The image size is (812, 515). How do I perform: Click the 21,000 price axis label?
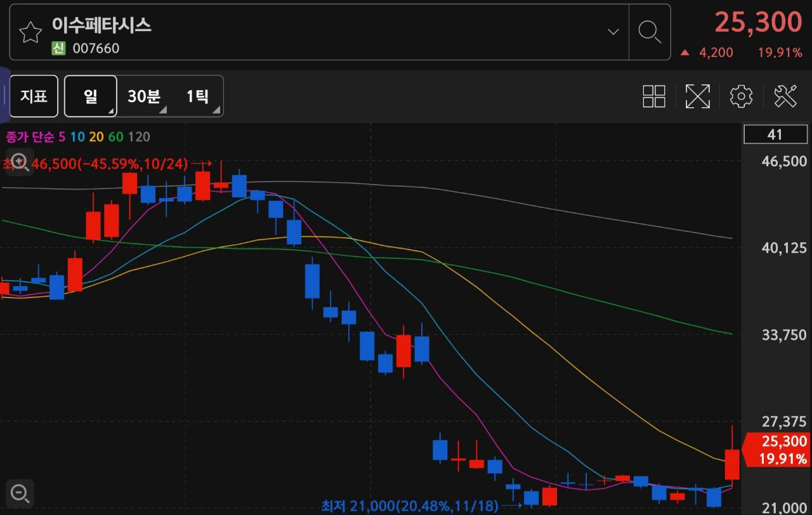[x=784, y=507]
